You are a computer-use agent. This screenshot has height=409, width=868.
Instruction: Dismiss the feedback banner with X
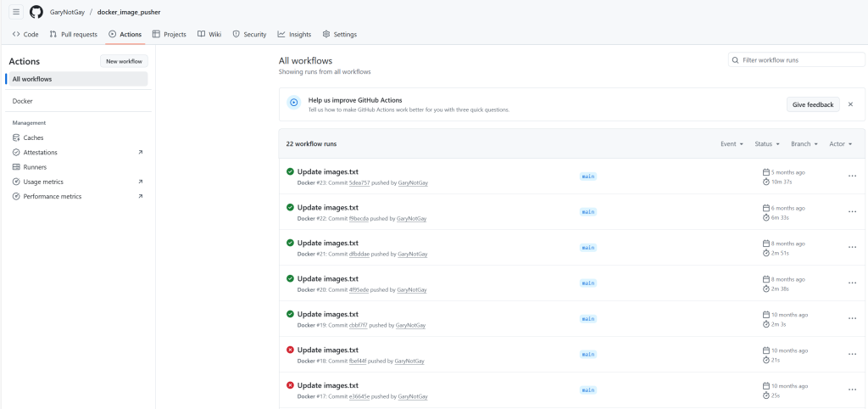tap(850, 104)
